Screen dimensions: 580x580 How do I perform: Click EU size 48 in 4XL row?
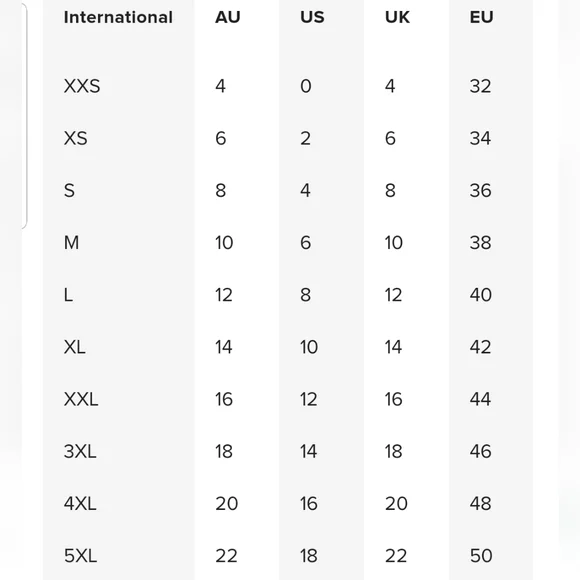480,503
